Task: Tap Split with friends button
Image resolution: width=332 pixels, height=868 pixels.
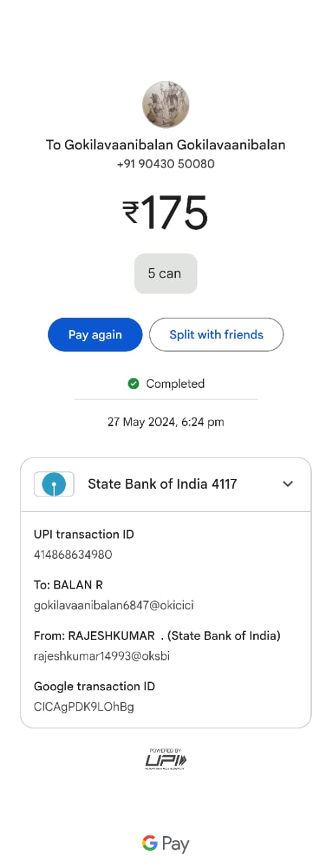Action: coord(217,334)
